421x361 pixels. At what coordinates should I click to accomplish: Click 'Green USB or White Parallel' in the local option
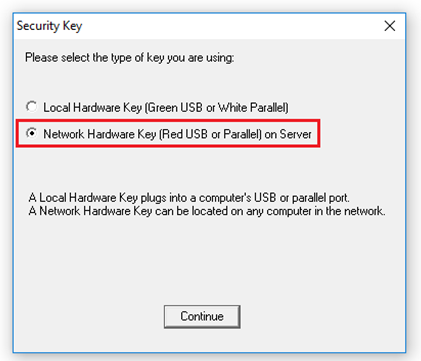click(216, 108)
